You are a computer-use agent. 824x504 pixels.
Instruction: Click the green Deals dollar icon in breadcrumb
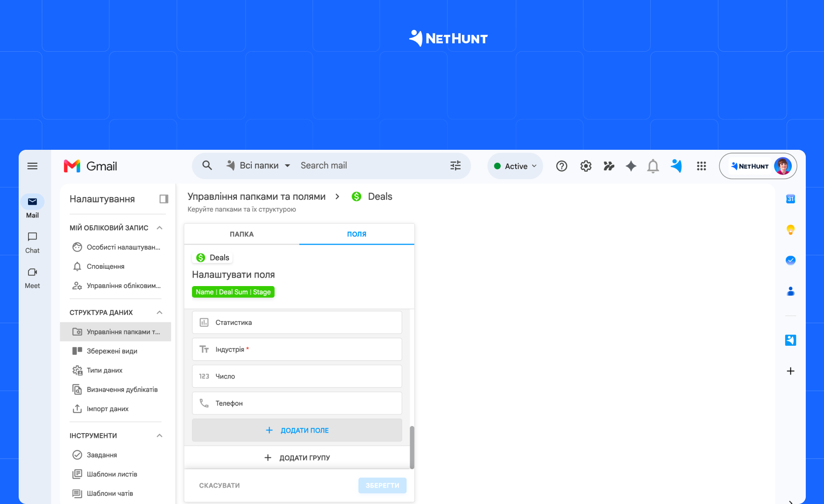[x=356, y=196]
